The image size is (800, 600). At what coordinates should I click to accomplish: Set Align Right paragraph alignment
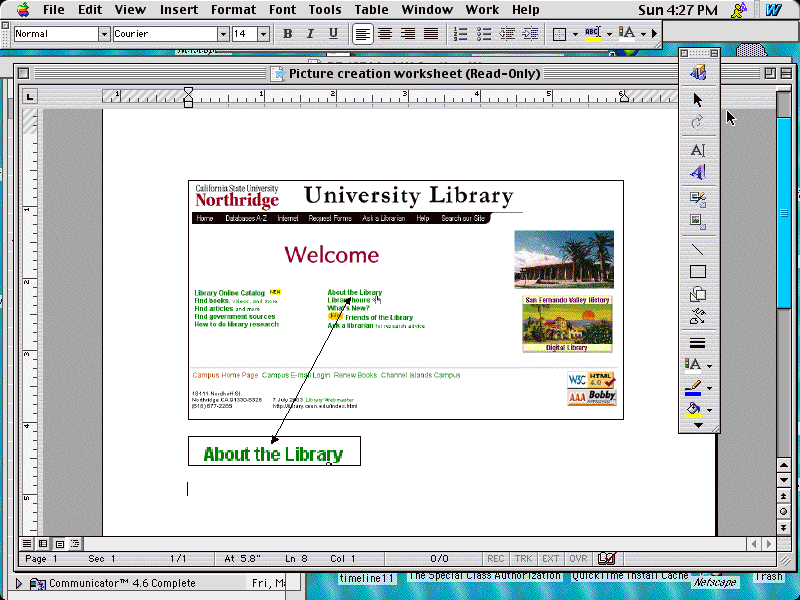click(408, 34)
